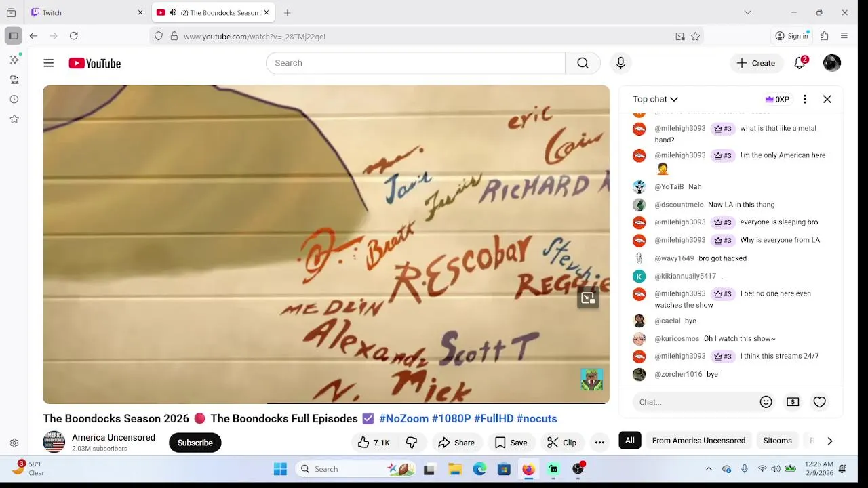This screenshot has height=488, width=868.
Task: Expand the Top chat dropdown
Action: point(655,99)
